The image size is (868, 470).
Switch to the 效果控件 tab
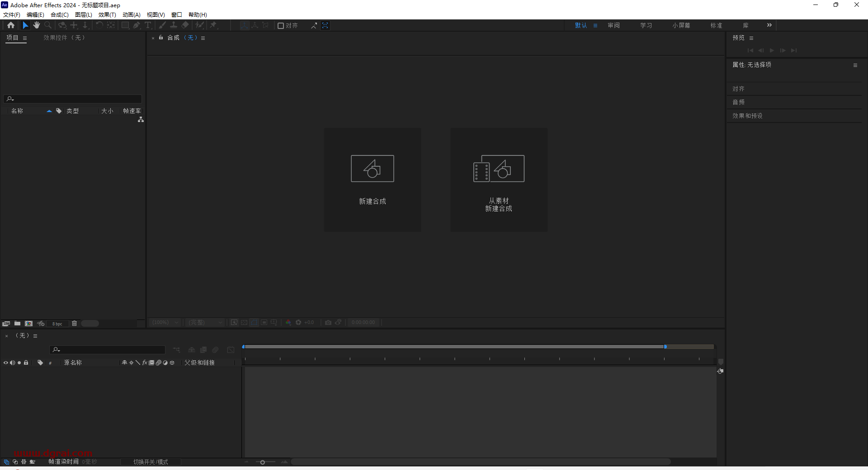point(64,38)
